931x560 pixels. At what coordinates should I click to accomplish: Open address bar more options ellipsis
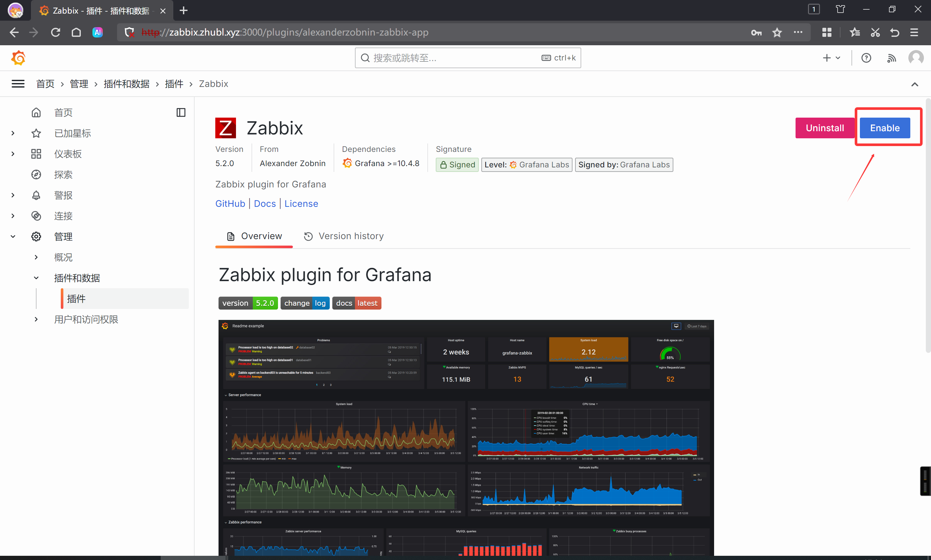[x=798, y=32]
